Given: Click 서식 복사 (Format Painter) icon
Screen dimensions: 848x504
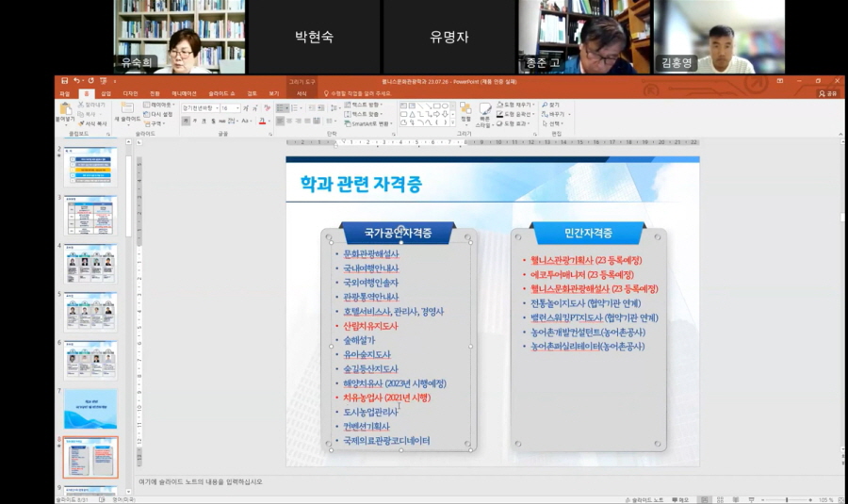Looking at the screenshot, I should coord(81,123).
